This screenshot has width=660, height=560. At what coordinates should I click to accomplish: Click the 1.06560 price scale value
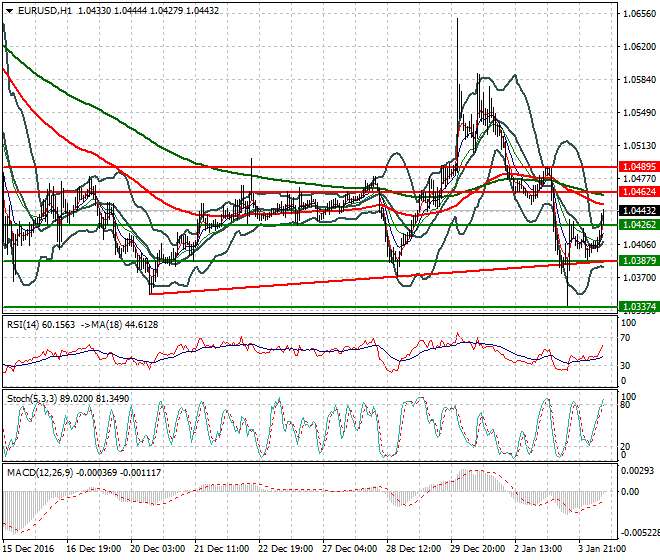point(639,14)
